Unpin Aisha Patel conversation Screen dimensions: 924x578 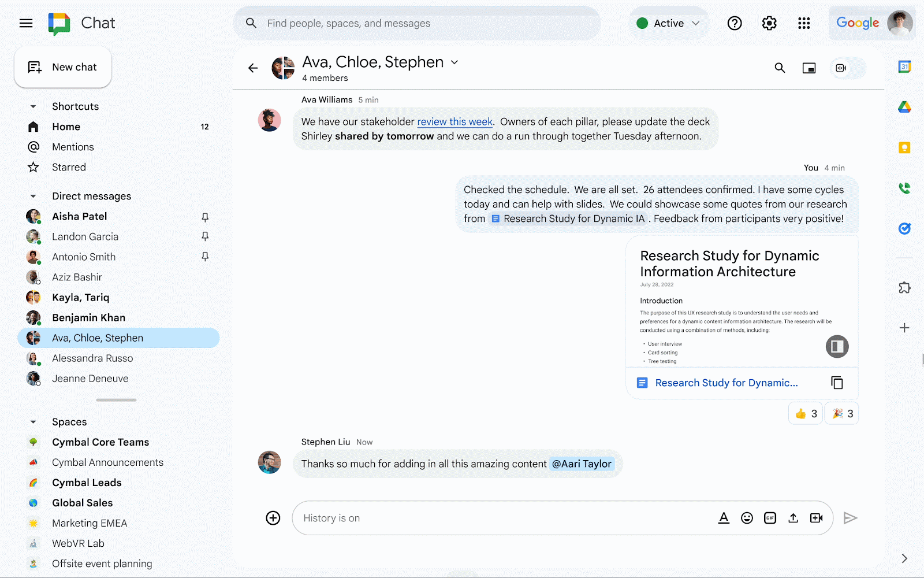pos(205,217)
